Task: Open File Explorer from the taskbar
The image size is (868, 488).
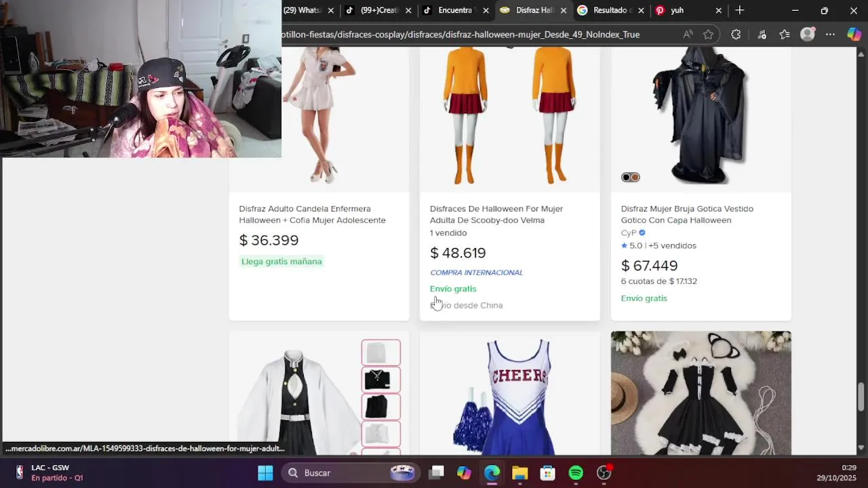Action: coord(519,472)
